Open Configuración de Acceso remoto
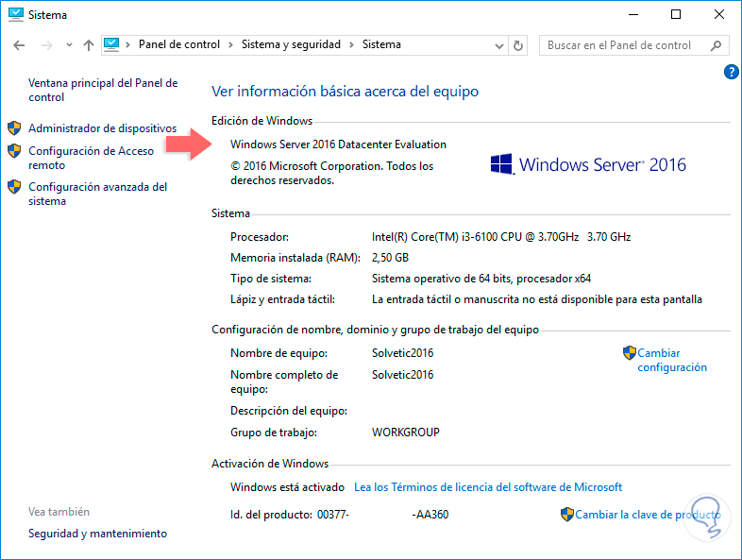 pos(91,158)
